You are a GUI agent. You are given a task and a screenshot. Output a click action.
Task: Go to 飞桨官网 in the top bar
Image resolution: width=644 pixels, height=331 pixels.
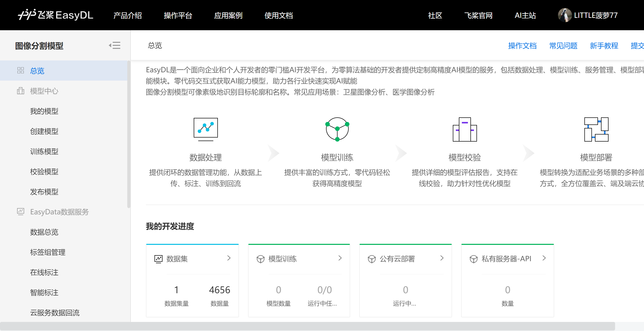(x=478, y=15)
